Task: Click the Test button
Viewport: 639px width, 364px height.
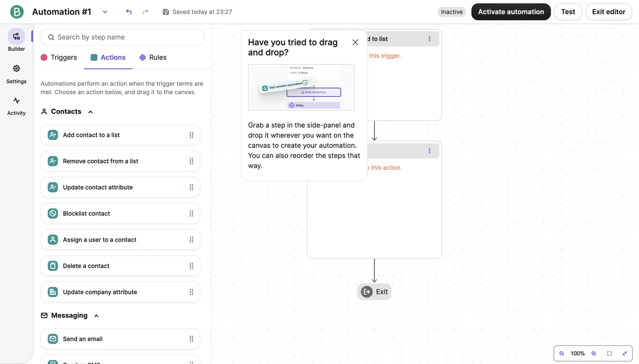Action: point(568,12)
